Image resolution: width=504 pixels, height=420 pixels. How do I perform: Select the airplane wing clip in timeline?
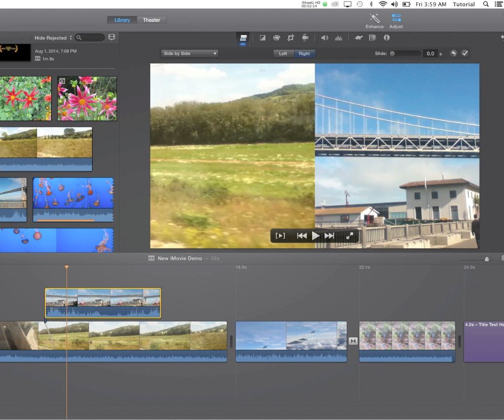pyautogui.click(x=291, y=342)
